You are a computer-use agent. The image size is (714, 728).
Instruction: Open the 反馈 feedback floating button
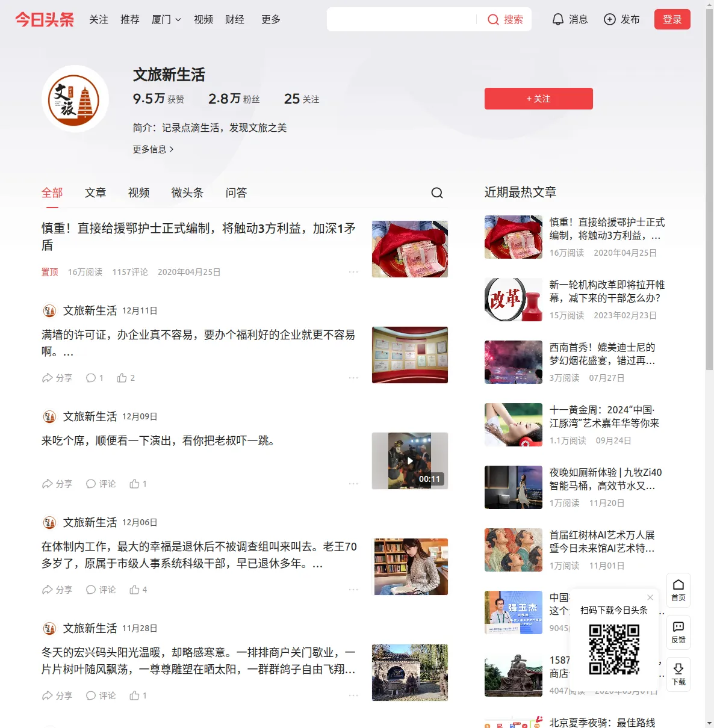pyautogui.click(x=678, y=632)
